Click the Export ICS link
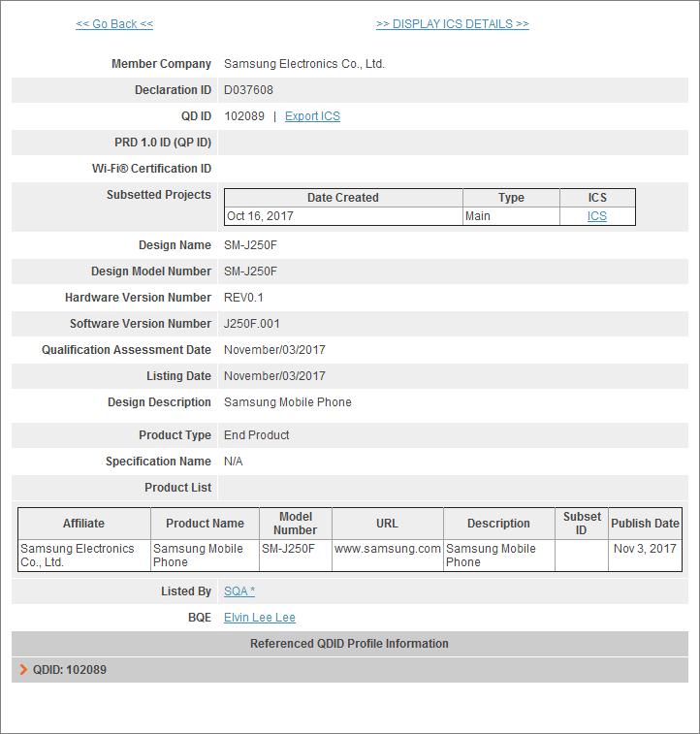This screenshot has height=734, width=700. [x=312, y=116]
